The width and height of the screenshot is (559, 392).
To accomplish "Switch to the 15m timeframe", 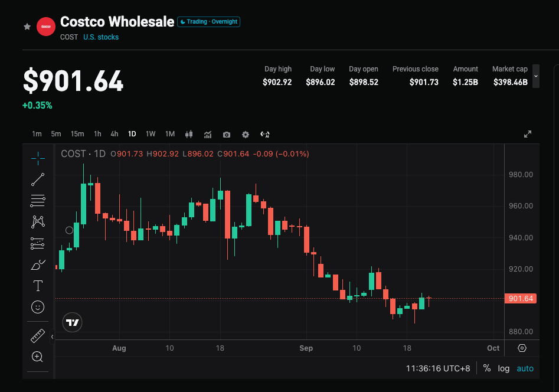I will pos(77,134).
